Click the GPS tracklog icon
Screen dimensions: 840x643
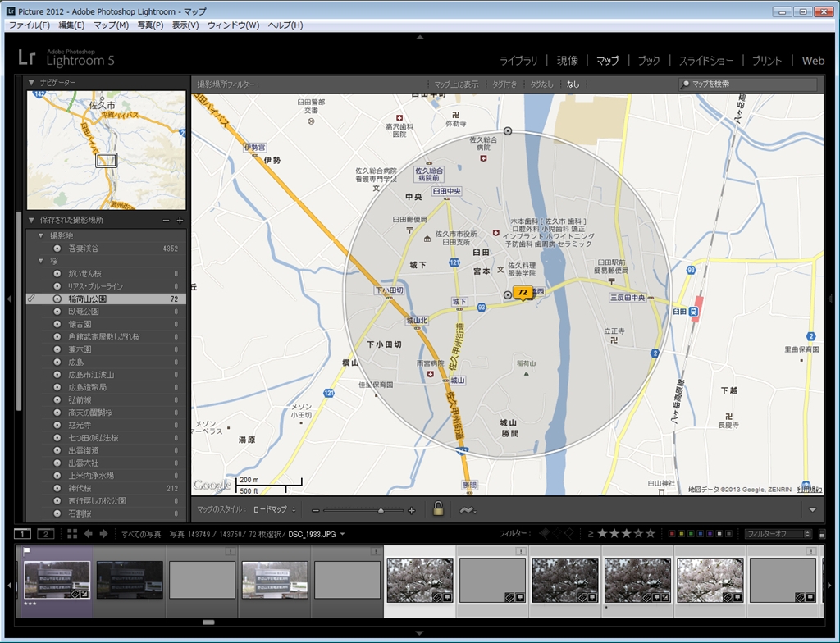point(468,509)
